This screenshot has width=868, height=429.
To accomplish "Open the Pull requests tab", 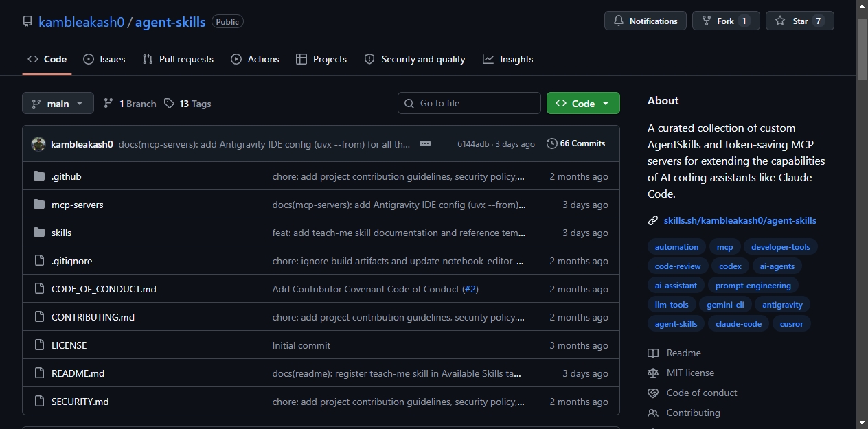I will click(178, 59).
